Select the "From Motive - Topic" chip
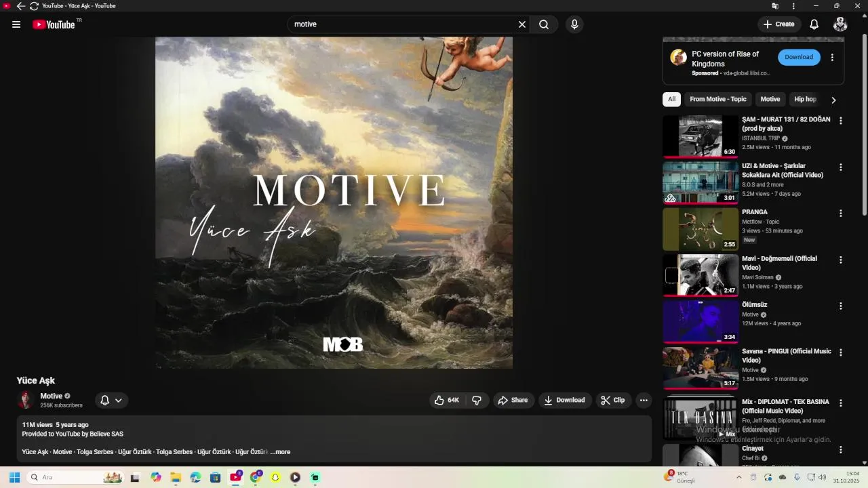Screen dimensions: 868x488 pos(718,99)
